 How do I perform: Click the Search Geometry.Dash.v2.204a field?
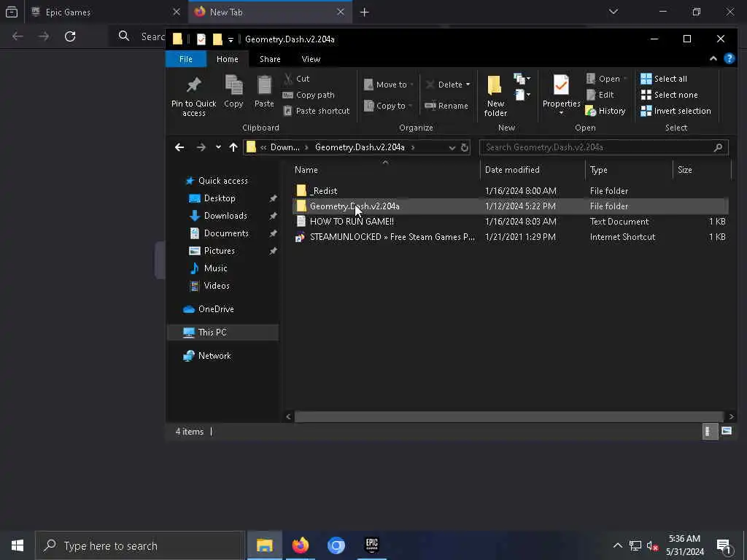point(603,147)
